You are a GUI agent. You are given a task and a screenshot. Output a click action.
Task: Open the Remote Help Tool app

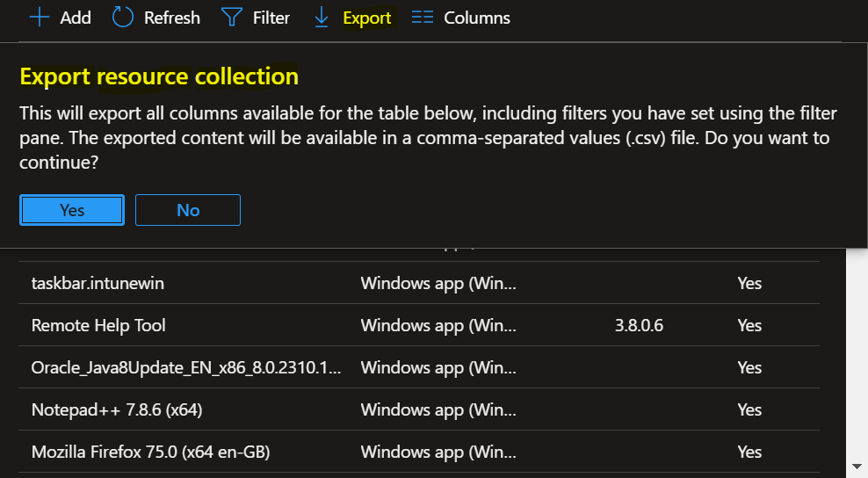pos(98,325)
